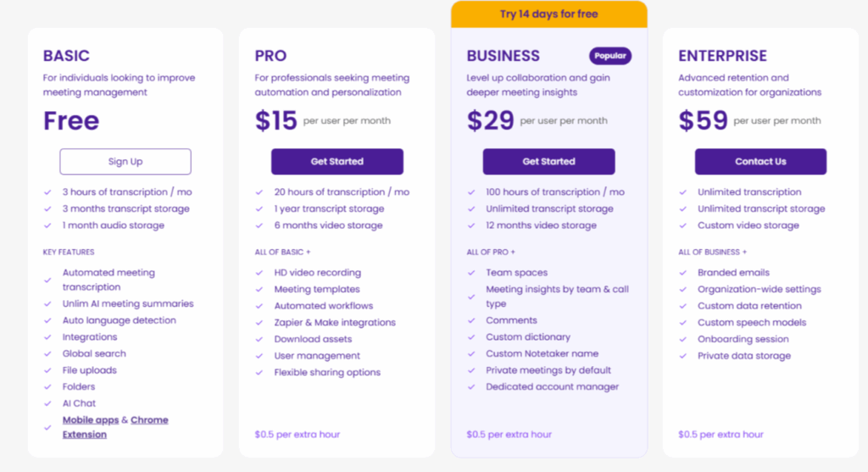Open the Mobile apps link
The image size is (868, 472).
tap(91, 420)
